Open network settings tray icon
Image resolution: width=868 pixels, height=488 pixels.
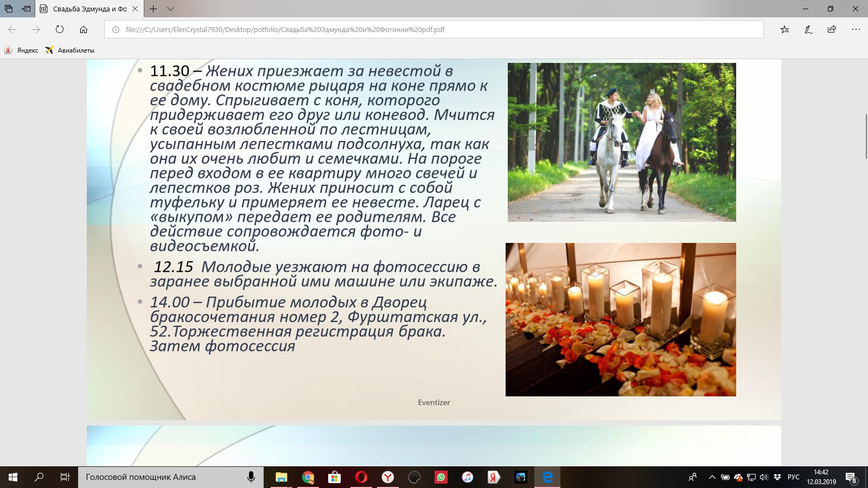(x=751, y=477)
